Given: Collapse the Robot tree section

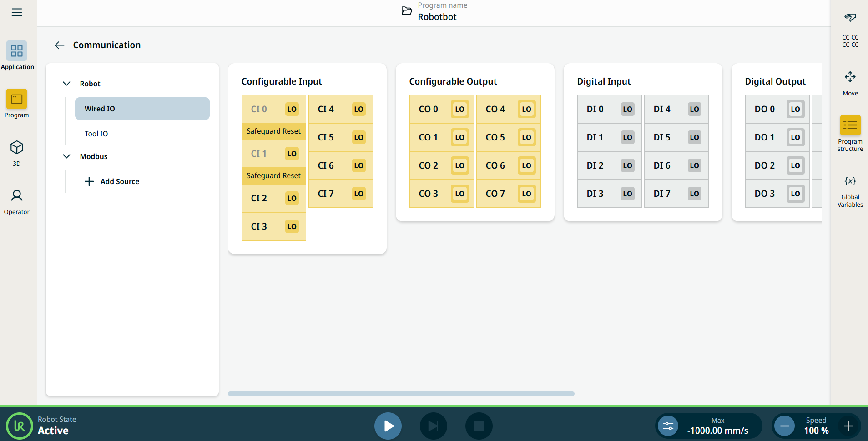Looking at the screenshot, I should click(66, 84).
